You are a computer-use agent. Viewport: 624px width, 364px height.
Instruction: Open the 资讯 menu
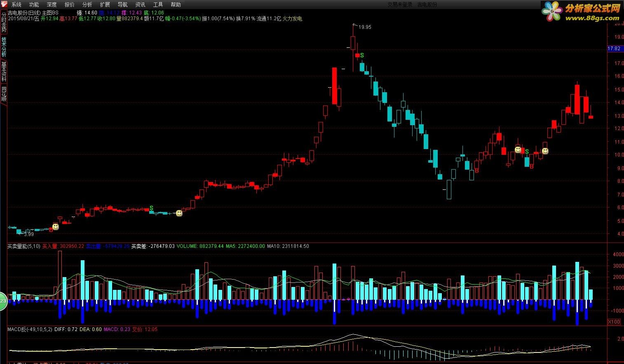(141, 5)
